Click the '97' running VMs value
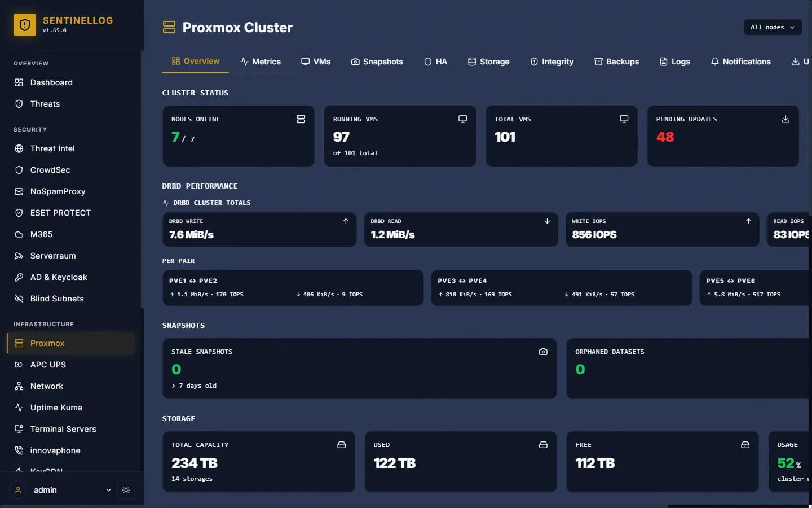This screenshot has height=508, width=812. pyautogui.click(x=341, y=137)
